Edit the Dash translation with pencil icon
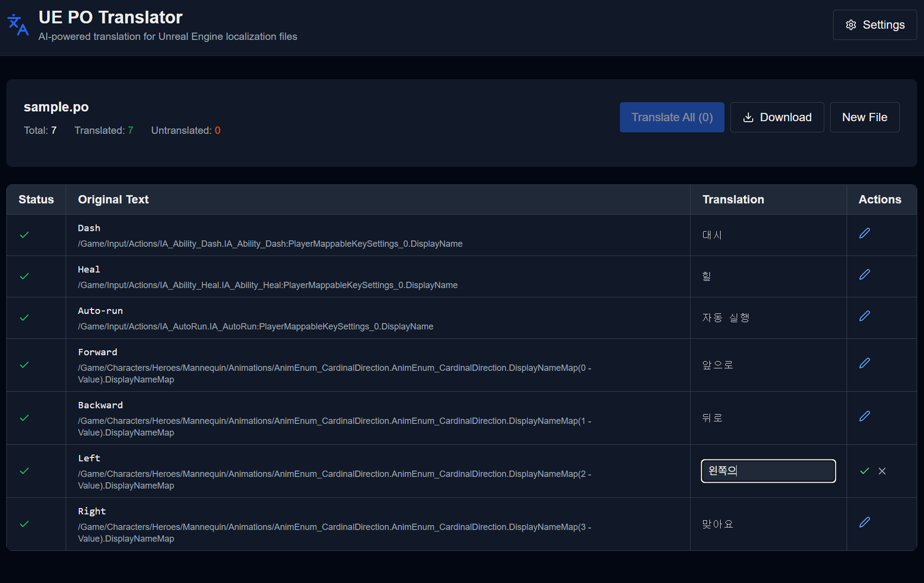924x583 pixels. click(865, 234)
